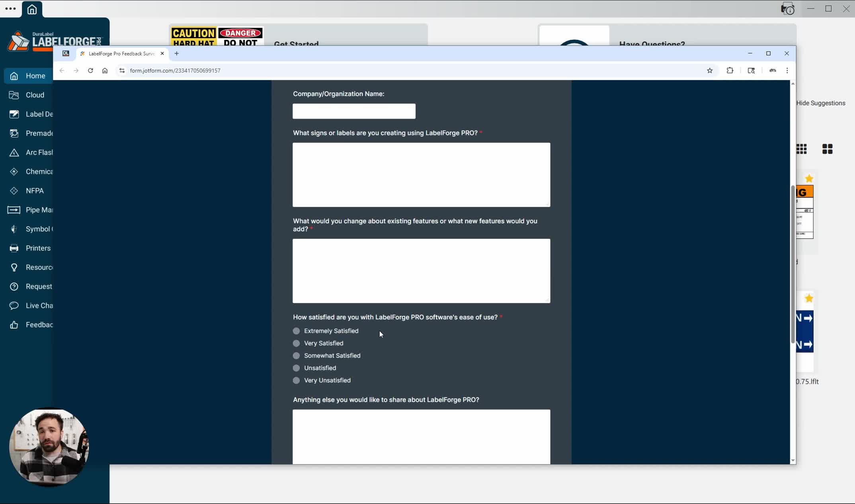This screenshot has width=855, height=504.
Task: Click the search tabs icon in browser toolbar
Action: [751, 70]
